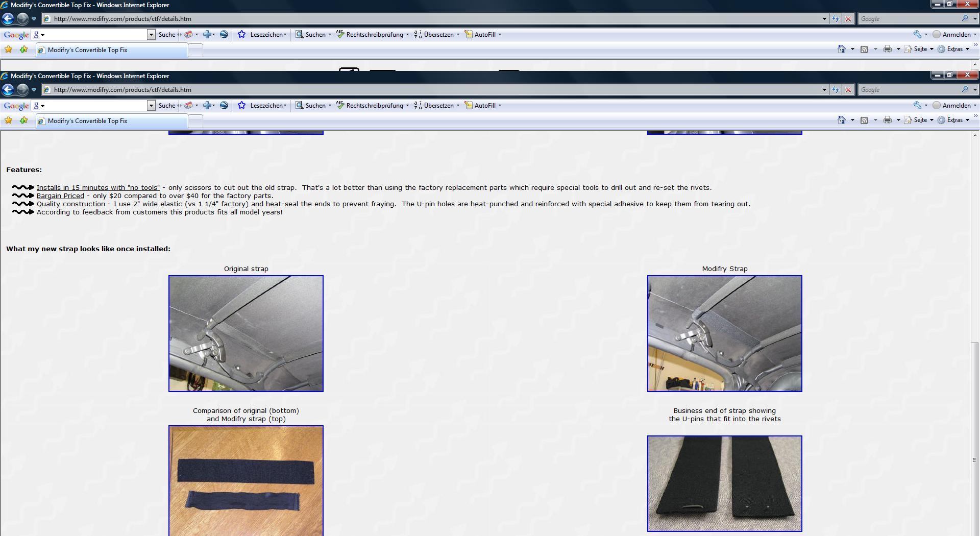
Task: Follow the 'Quality construction' link
Action: coord(71,204)
